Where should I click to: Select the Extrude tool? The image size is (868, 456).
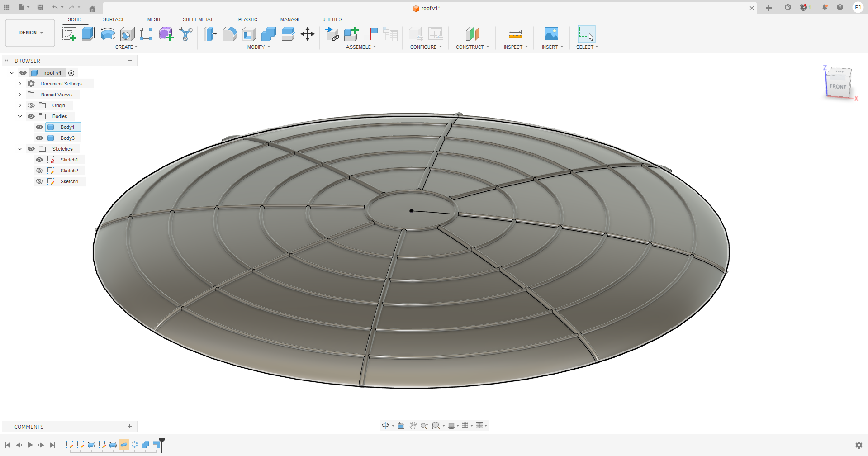pos(89,34)
